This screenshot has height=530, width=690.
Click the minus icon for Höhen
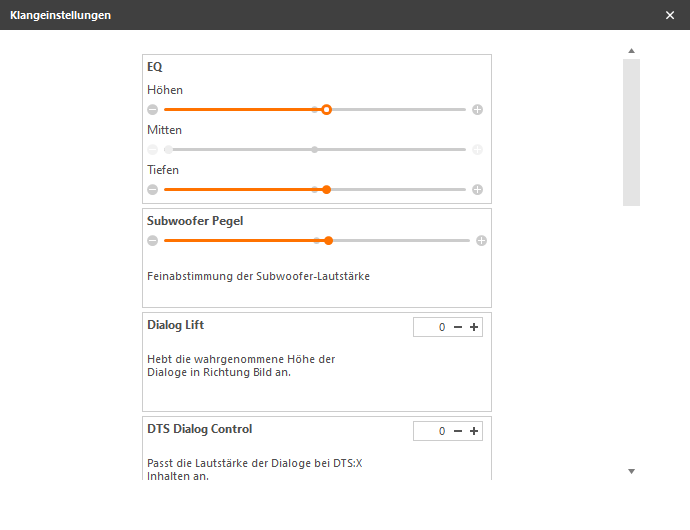(x=152, y=109)
